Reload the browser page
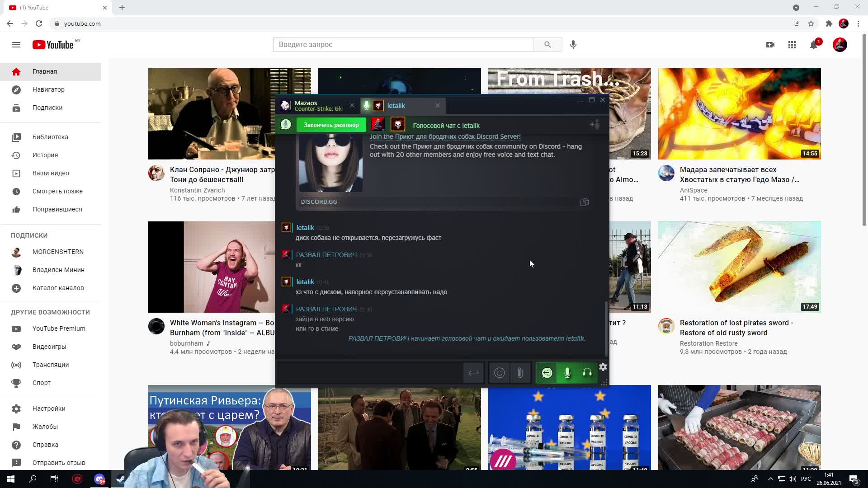Image resolution: width=868 pixels, height=488 pixels. point(39,23)
